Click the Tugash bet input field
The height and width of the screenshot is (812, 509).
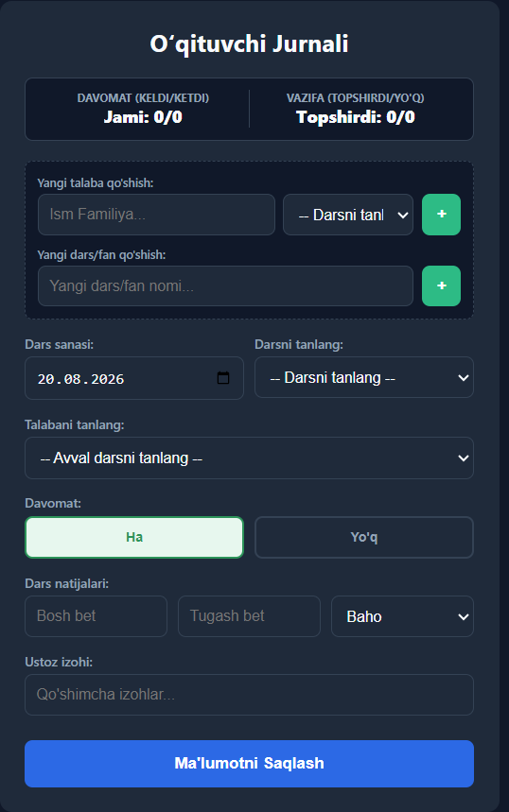250,616
